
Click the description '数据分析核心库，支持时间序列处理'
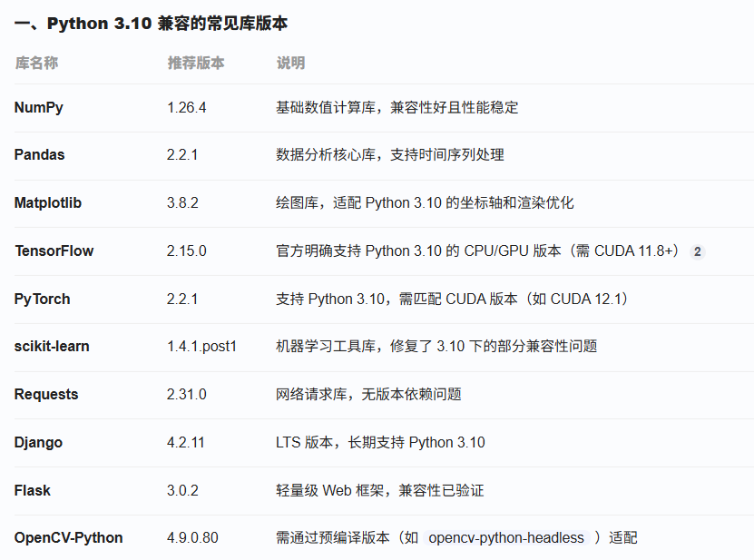click(390, 154)
